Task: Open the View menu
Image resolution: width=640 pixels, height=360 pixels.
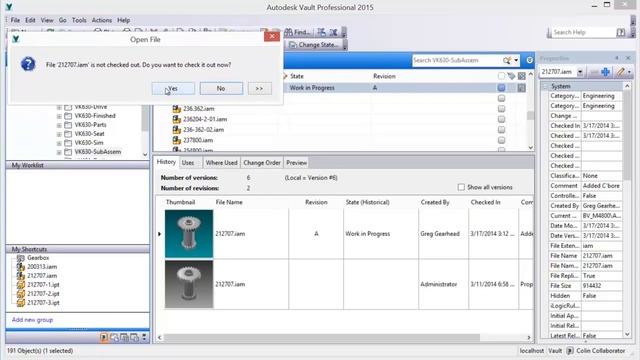Action: coord(47,20)
